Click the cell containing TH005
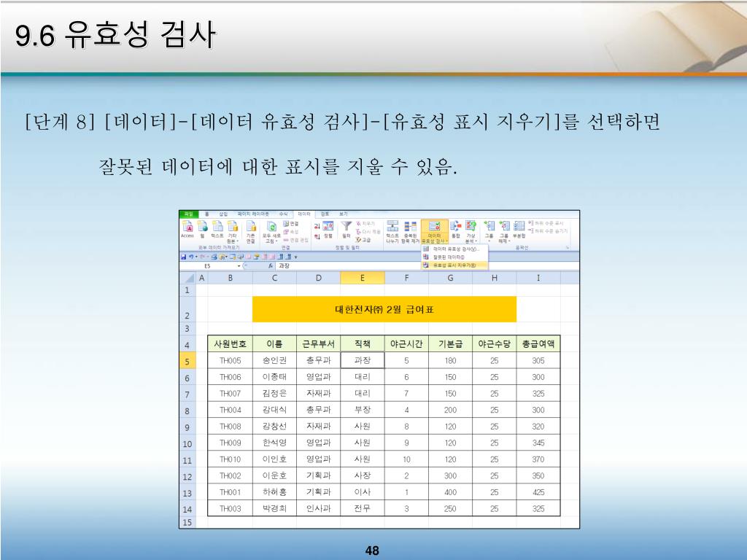 click(230, 360)
